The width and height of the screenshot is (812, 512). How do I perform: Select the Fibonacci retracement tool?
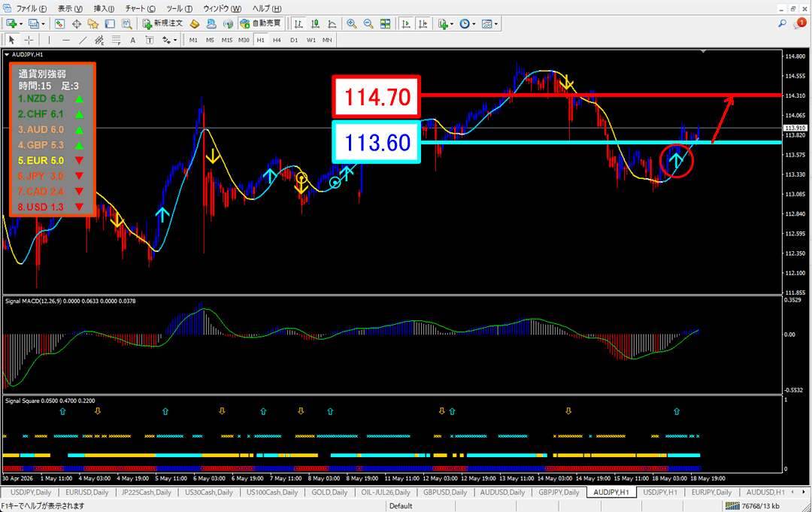[116, 40]
